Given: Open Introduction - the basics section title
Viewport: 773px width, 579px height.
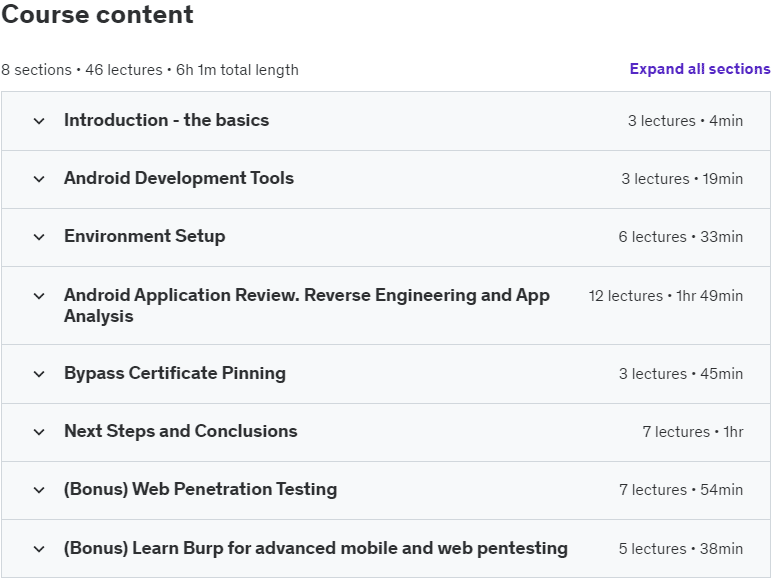Looking at the screenshot, I should 167,120.
